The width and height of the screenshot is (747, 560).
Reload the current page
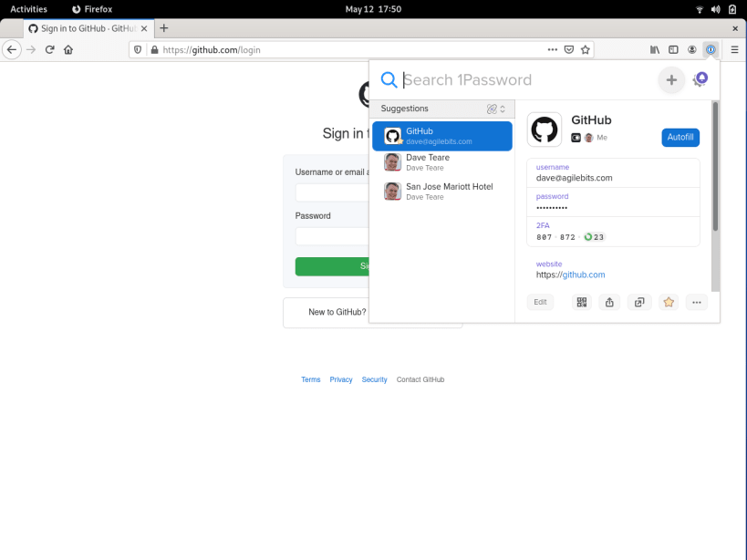[x=49, y=49]
